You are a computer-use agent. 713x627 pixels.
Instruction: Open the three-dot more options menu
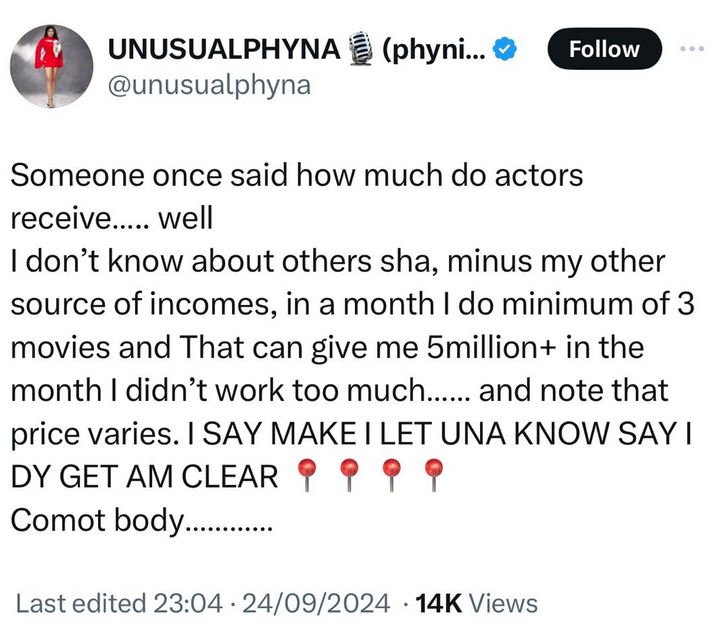pos(691,49)
